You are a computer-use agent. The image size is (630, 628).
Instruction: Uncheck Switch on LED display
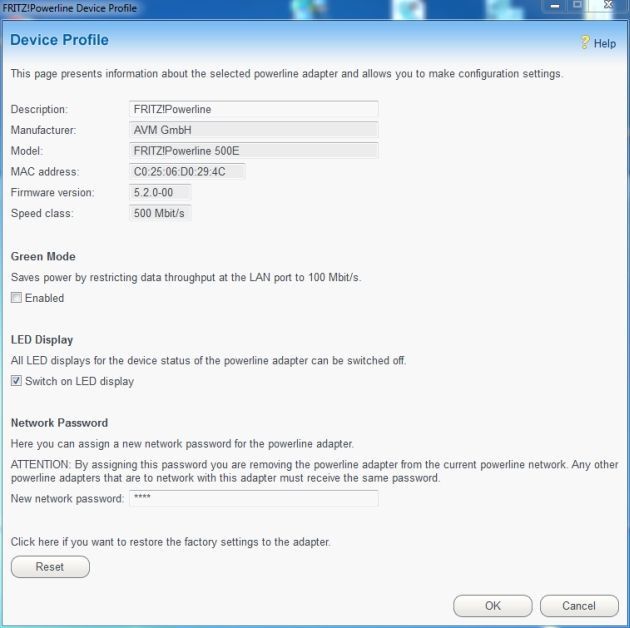[x=16, y=381]
